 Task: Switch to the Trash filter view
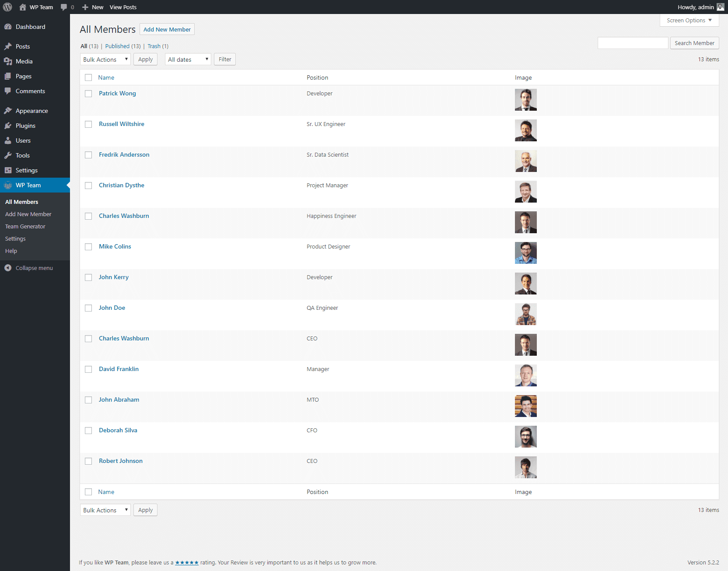pyautogui.click(x=154, y=46)
